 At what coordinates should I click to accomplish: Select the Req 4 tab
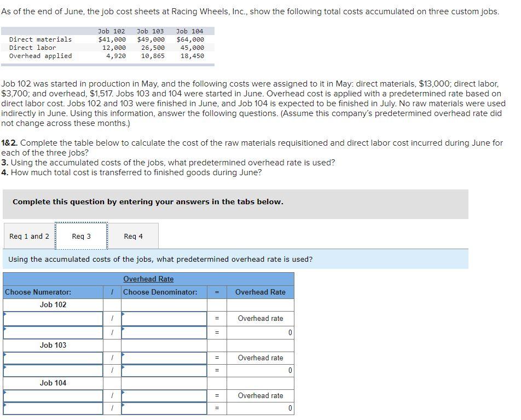[x=134, y=235]
